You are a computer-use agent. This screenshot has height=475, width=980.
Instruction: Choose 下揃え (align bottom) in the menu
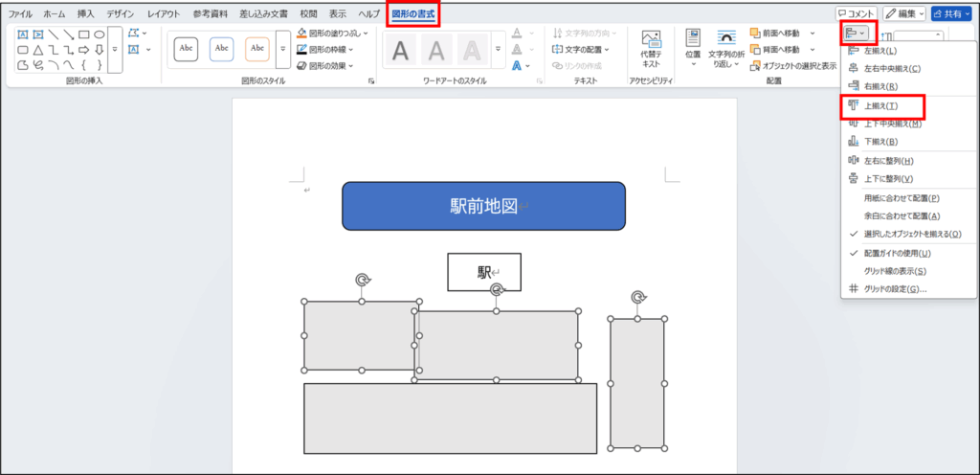pos(880,142)
